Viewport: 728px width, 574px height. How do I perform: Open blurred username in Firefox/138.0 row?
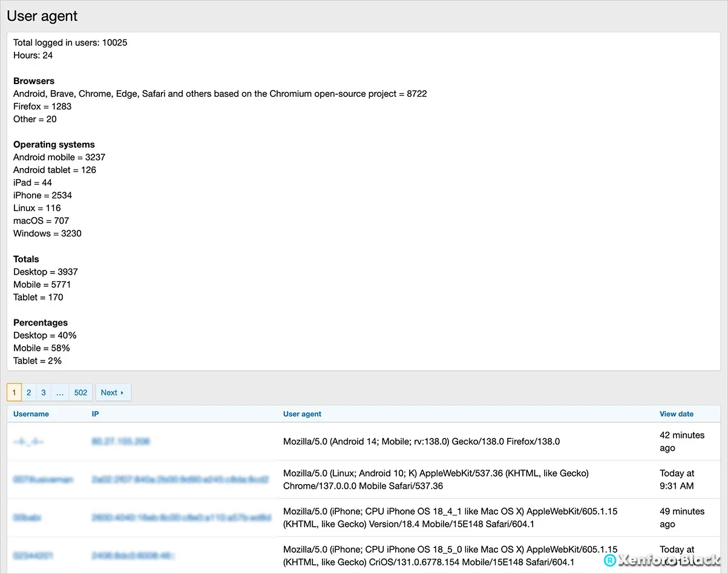pos(28,442)
